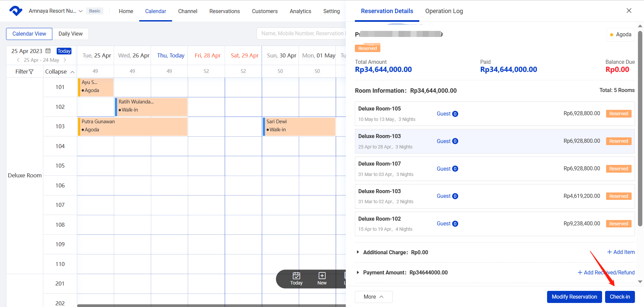Go to next date range arrow
The image size is (644, 307).
pyautogui.click(x=65, y=60)
